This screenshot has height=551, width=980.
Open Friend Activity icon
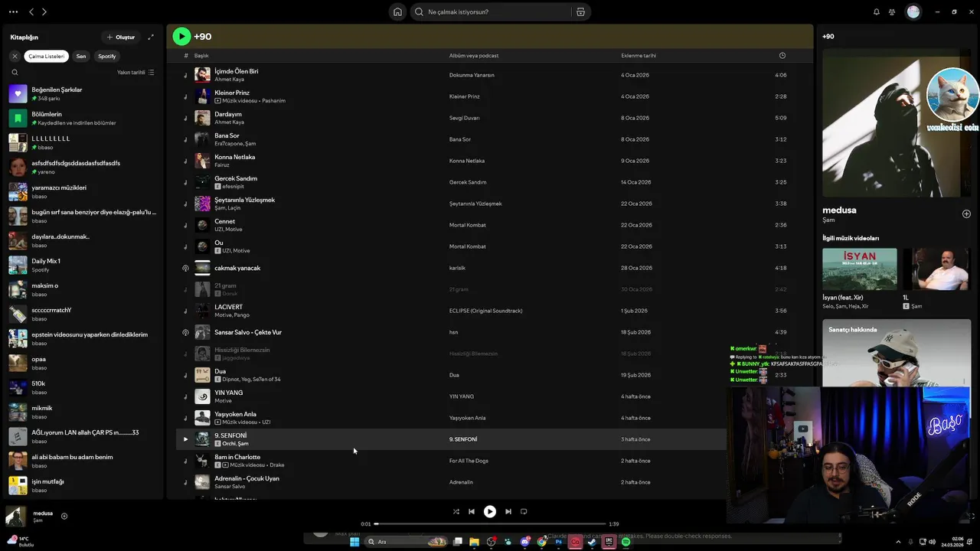coord(892,12)
